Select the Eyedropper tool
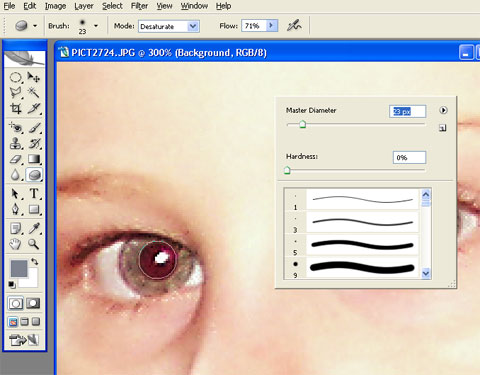 [x=34, y=229]
